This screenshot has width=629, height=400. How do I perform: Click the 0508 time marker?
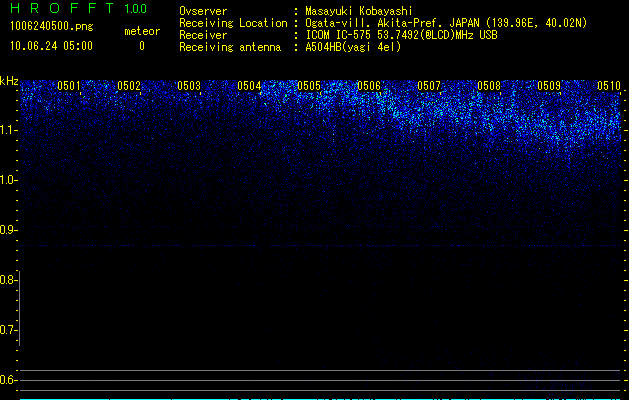click(489, 86)
